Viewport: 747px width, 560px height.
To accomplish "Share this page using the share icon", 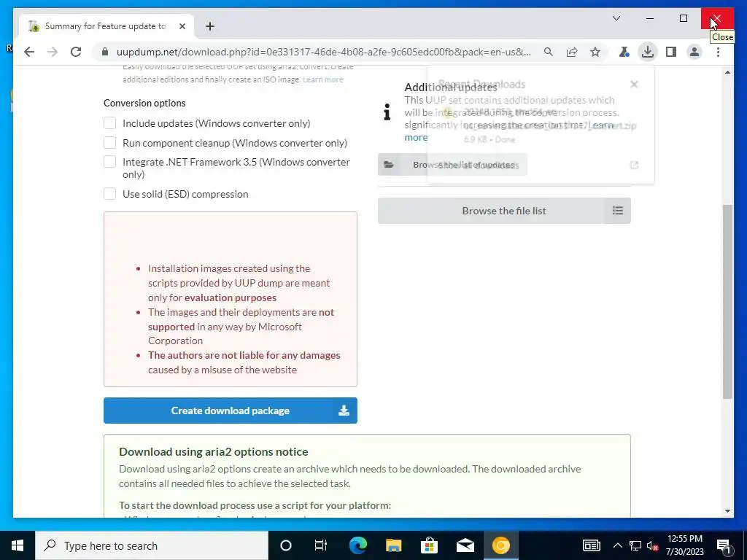I will (572, 52).
